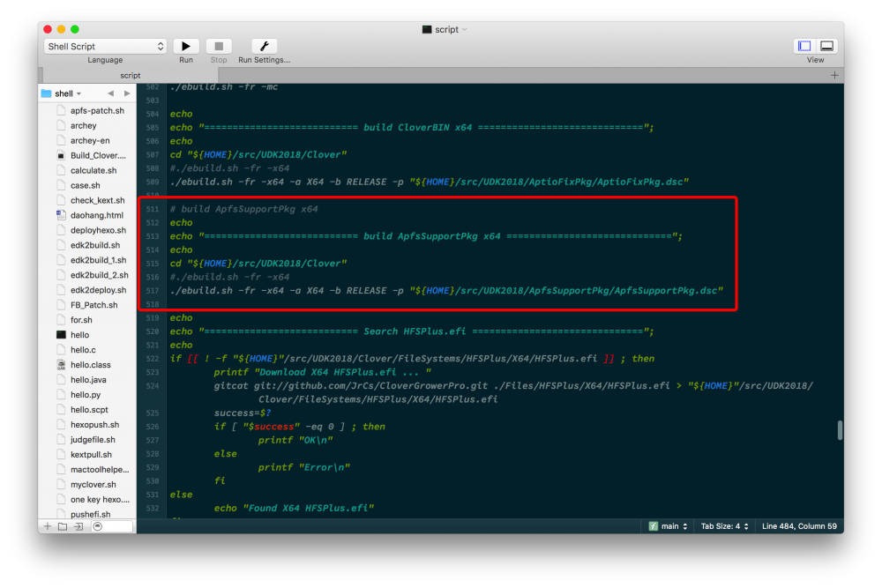Click the cd command on line 507
Screen dimensions: 882x588
176,154
